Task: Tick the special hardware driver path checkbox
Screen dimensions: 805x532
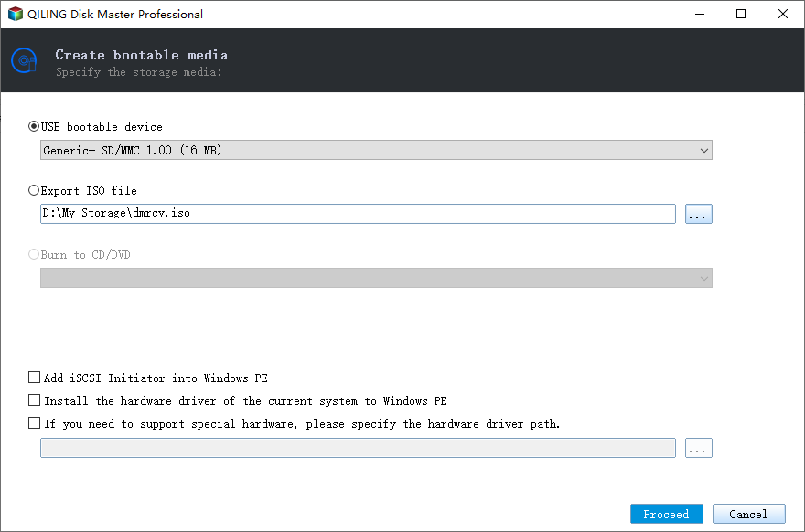Action: tap(35, 423)
